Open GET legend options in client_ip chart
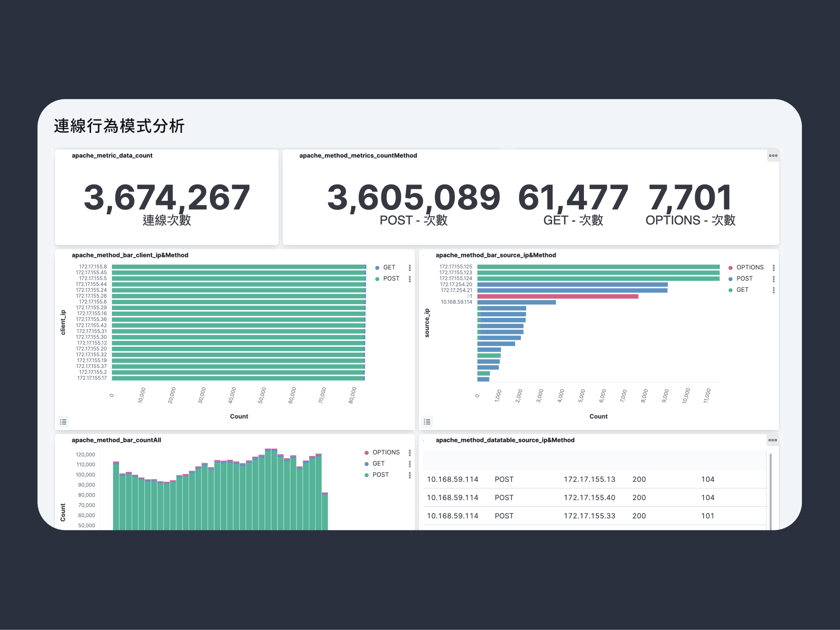Image resolution: width=840 pixels, height=630 pixels. pyautogui.click(x=410, y=268)
